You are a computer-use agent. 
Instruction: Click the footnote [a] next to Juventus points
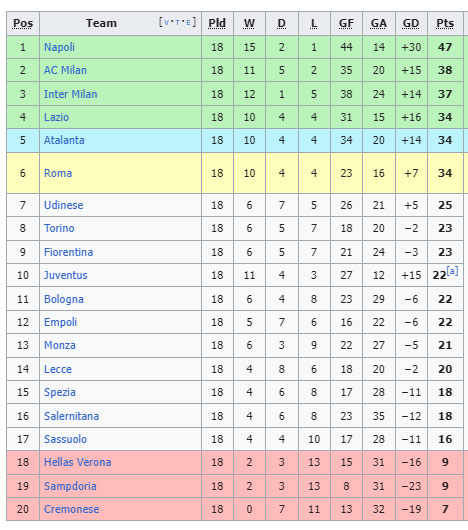(x=452, y=271)
